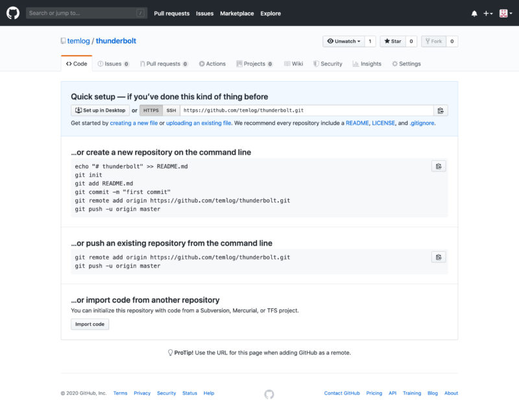Open the notifications bell icon
This screenshot has height=420, width=519.
[474, 14]
